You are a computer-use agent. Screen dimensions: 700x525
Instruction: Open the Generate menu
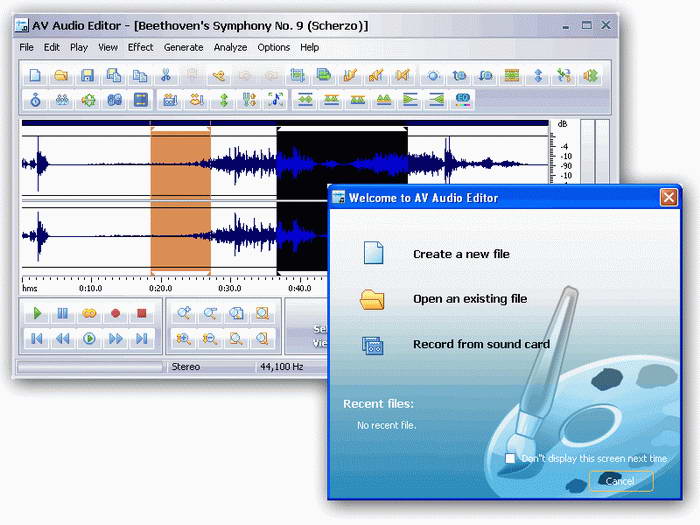[183, 47]
